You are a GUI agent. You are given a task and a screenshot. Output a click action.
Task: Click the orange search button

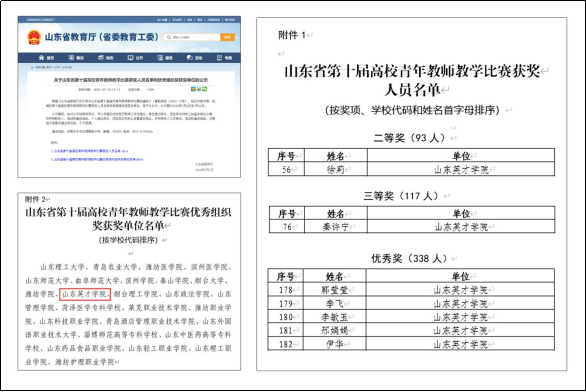point(228,37)
